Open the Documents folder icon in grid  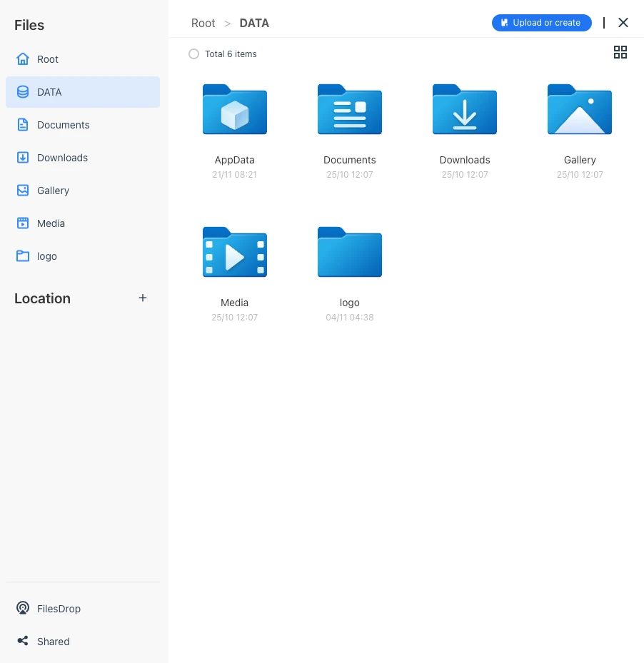350,109
